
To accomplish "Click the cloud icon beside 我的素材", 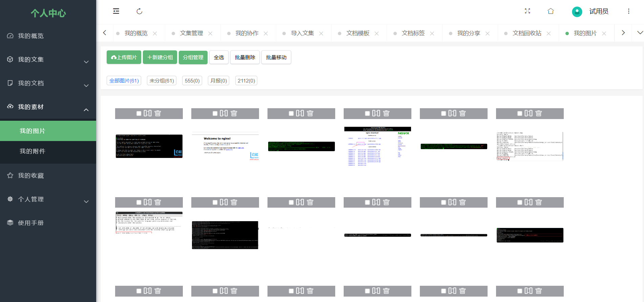I will pyautogui.click(x=10, y=107).
